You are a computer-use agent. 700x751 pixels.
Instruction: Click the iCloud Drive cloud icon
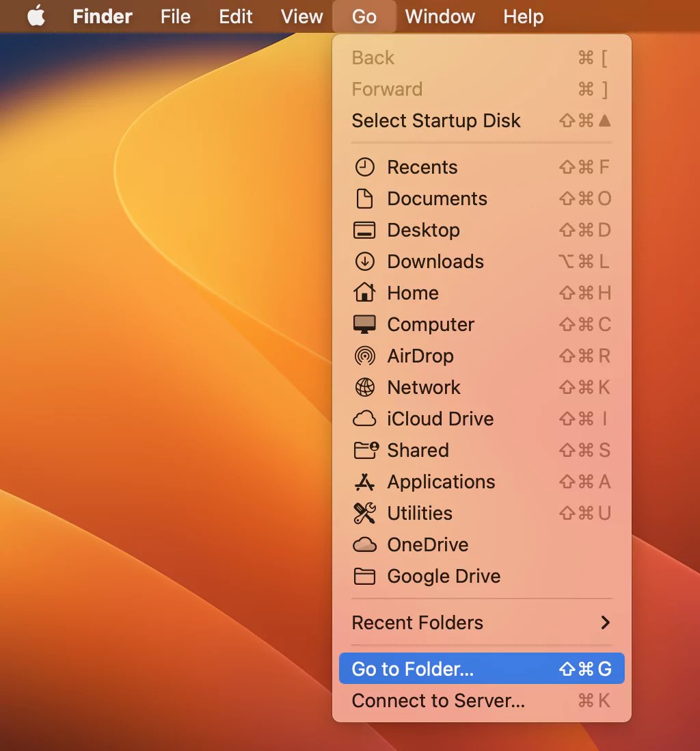coord(366,419)
